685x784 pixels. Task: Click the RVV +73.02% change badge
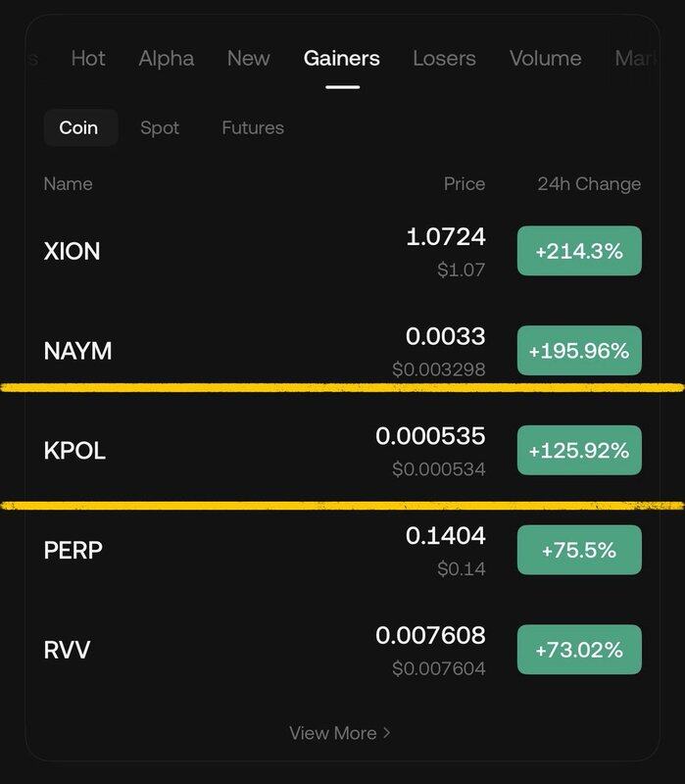point(579,650)
